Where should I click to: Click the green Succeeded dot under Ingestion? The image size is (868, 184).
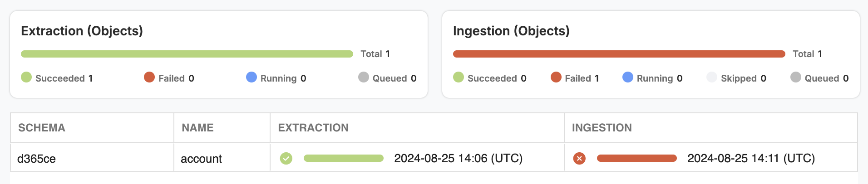(x=459, y=77)
